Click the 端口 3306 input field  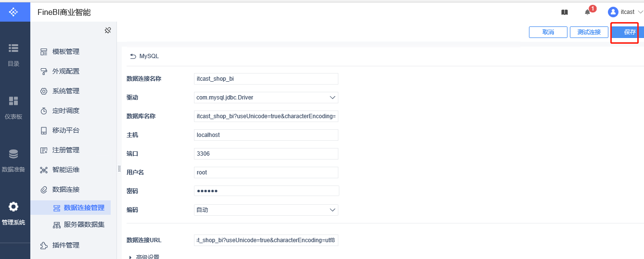coord(266,154)
